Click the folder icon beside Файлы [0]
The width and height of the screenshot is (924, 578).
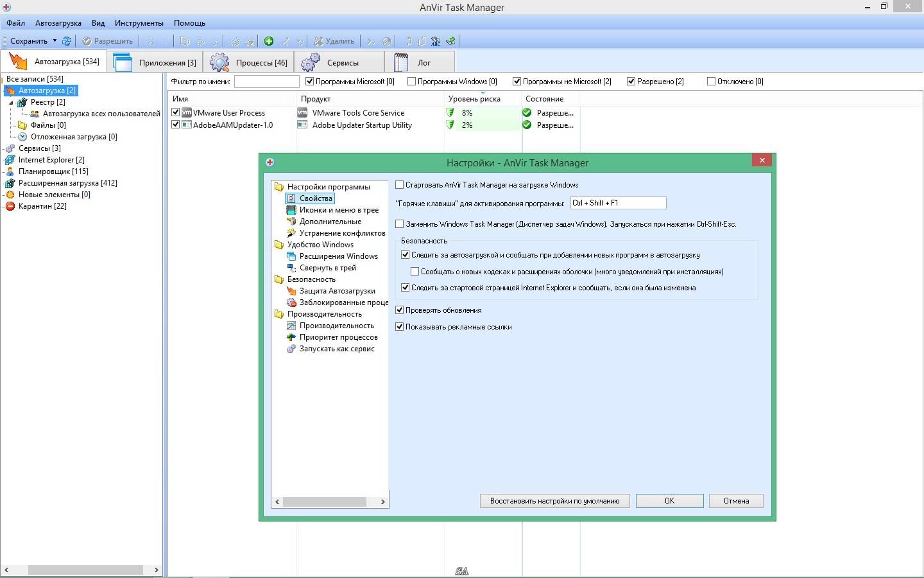click(22, 125)
